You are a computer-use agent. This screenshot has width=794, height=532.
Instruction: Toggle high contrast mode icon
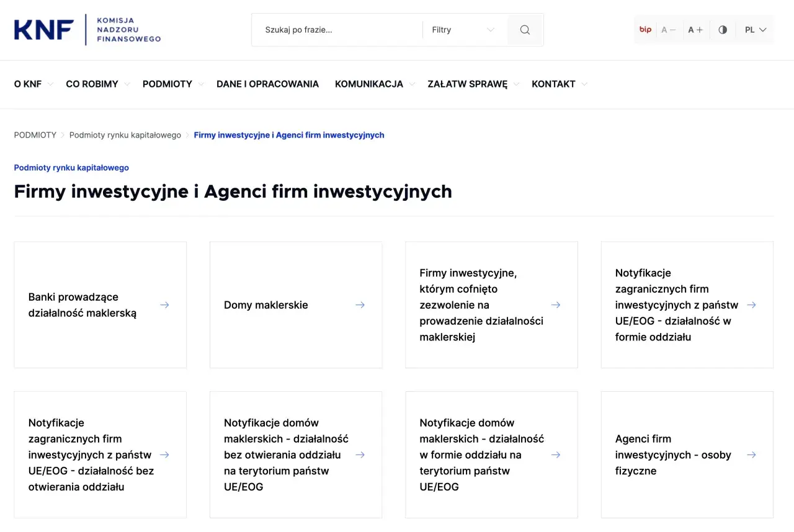[x=723, y=30]
